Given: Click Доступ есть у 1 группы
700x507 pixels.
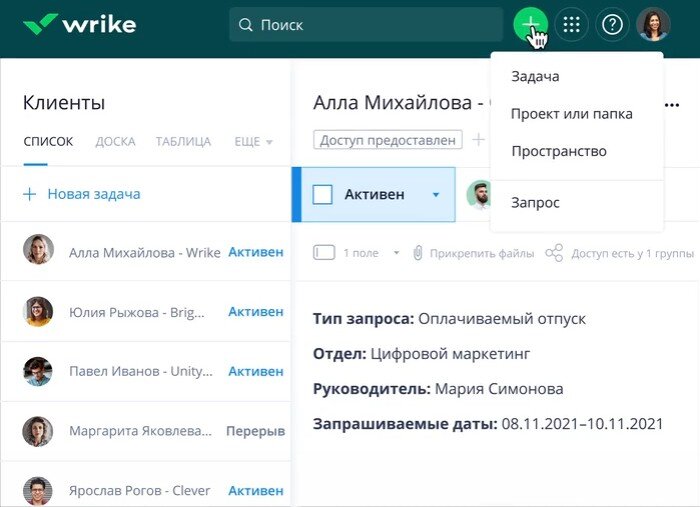Looking at the screenshot, I should (x=633, y=254).
